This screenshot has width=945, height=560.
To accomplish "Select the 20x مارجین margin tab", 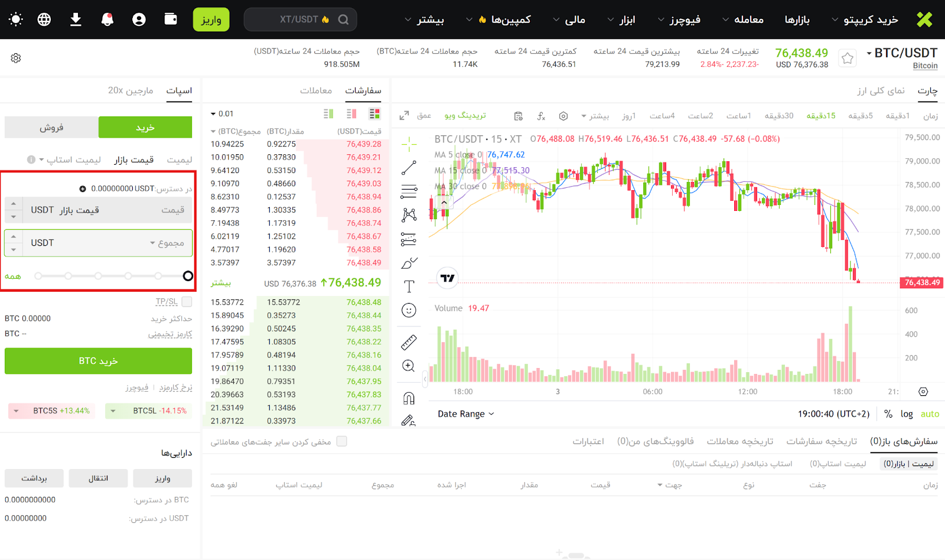I will [131, 90].
